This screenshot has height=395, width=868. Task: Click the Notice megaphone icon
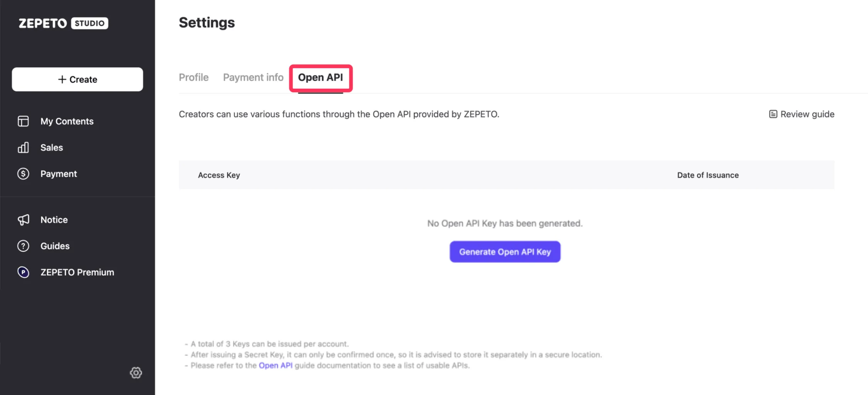23,219
